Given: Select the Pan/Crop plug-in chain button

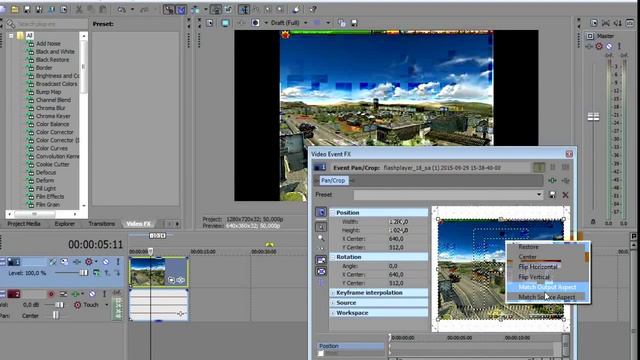Looking at the screenshot, I should coord(333,180).
